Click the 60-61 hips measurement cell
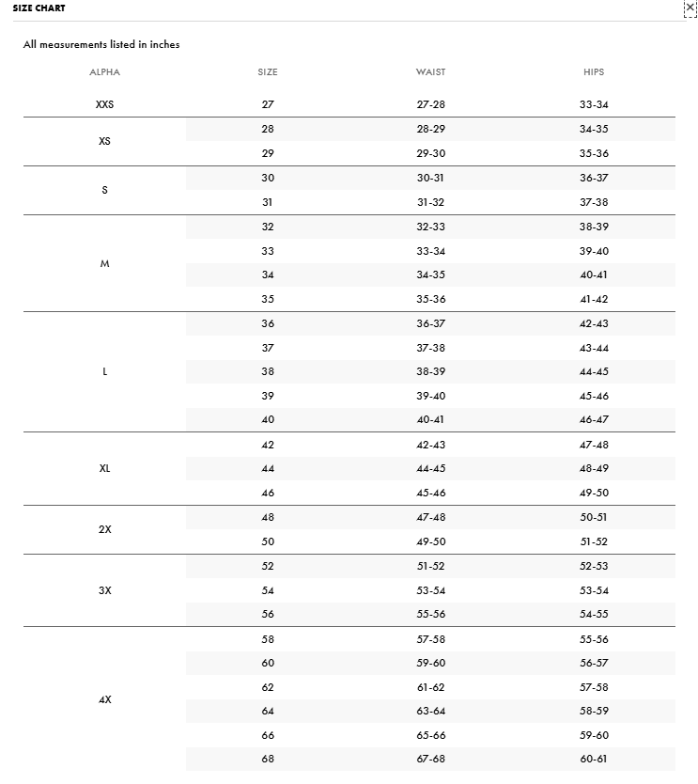 [594, 760]
